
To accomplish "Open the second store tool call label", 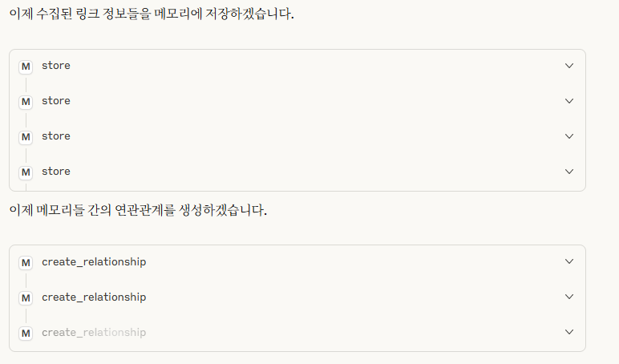I will point(56,101).
